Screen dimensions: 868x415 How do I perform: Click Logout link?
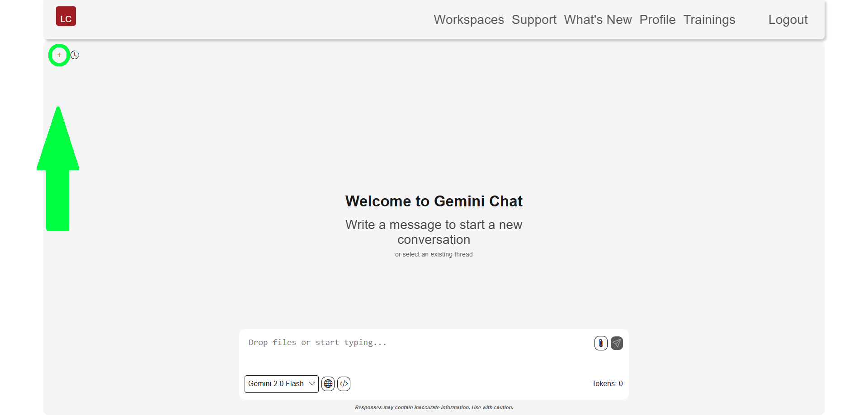788,20
